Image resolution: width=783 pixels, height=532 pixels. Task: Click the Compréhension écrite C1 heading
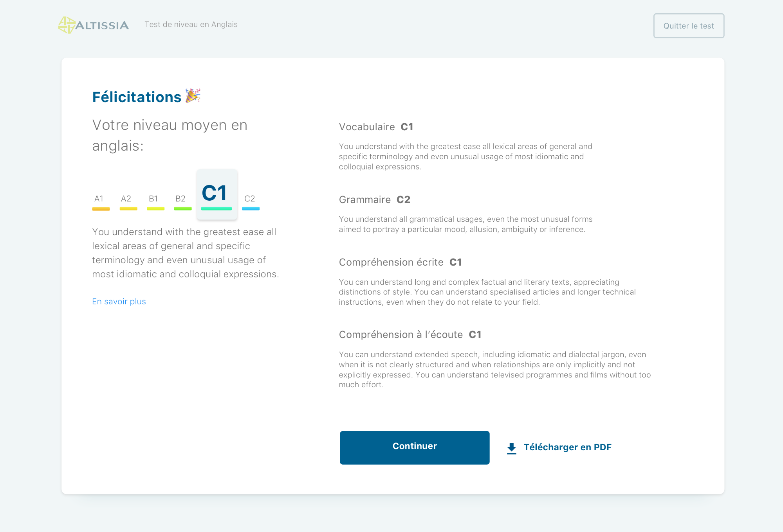tap(400, 262)
